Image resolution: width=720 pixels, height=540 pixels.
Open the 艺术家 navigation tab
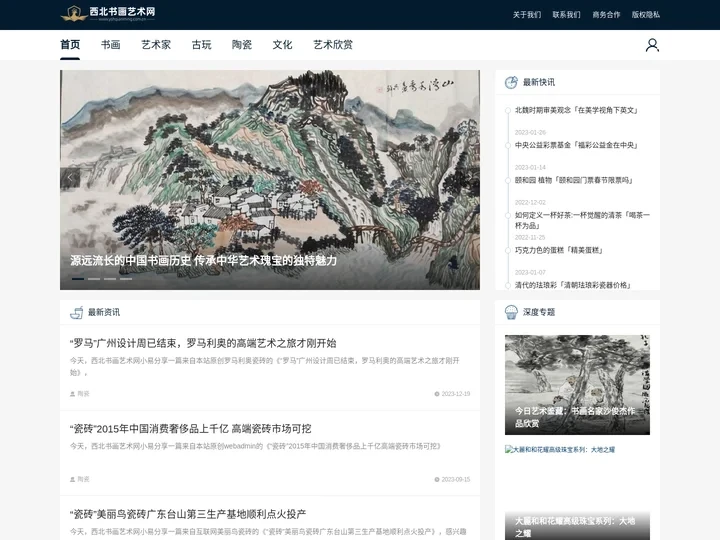(x=156, y=45)
